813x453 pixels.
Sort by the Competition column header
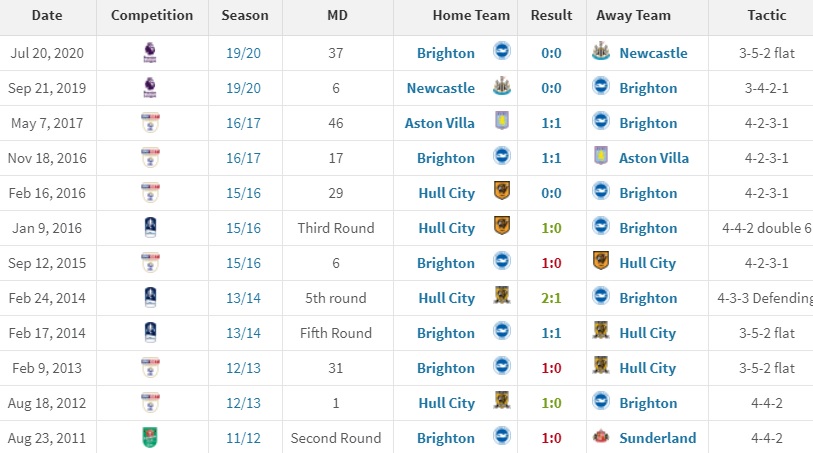click(x=152, y=16)
